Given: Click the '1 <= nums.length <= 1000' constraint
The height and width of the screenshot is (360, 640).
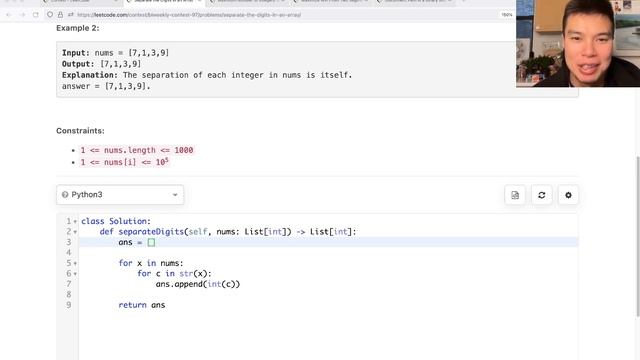Looking at the screenshot, I should 137,150.
